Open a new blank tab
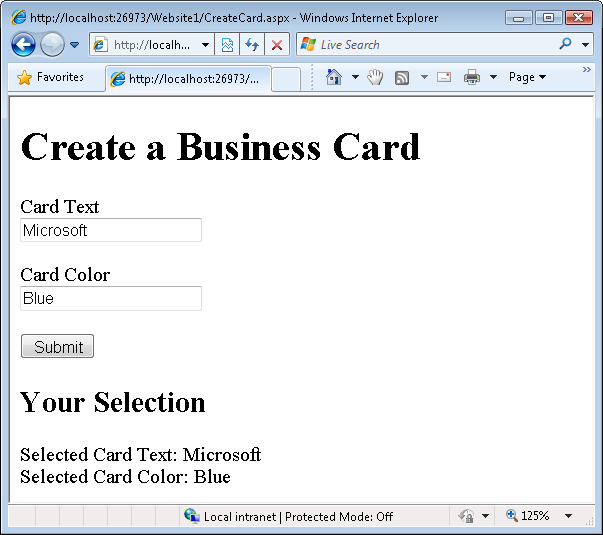 [x=286, y=79]
